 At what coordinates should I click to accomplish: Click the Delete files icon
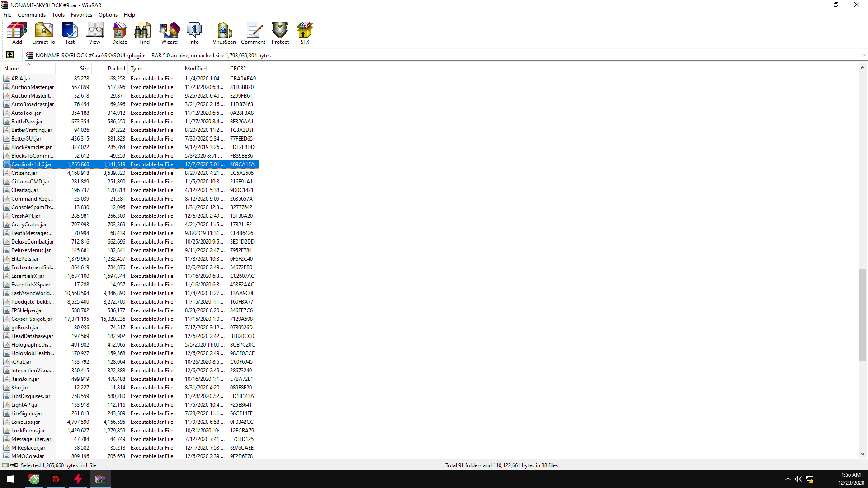pos(119,33)
